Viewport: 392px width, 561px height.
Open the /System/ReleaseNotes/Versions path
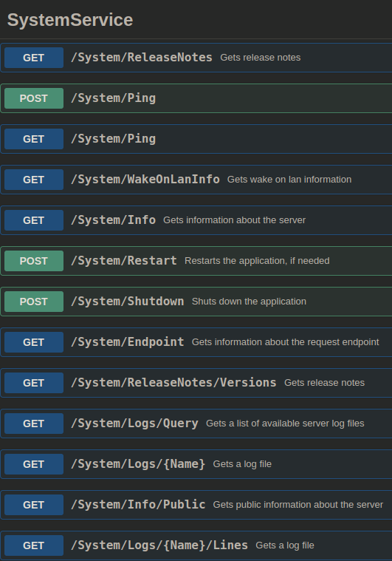173,382
